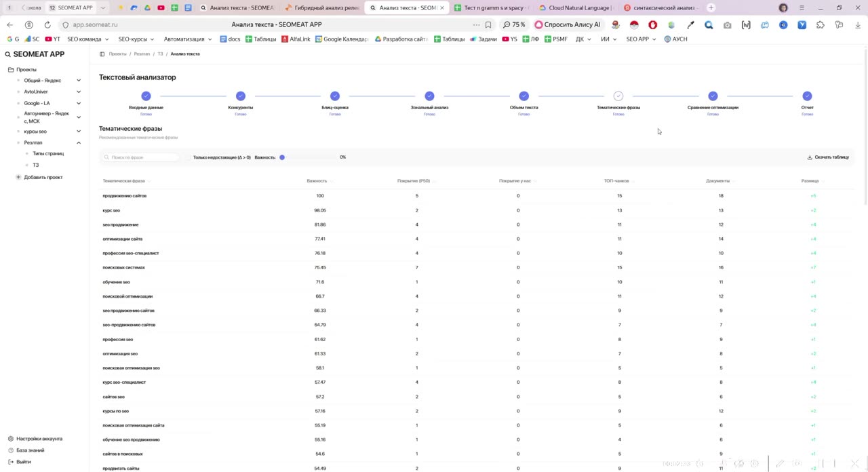The height and width of the screenshot is (472, 868).
Task: Open the 'Отчет' step circle
Action: pyautogui.click(x=807, y=96)
